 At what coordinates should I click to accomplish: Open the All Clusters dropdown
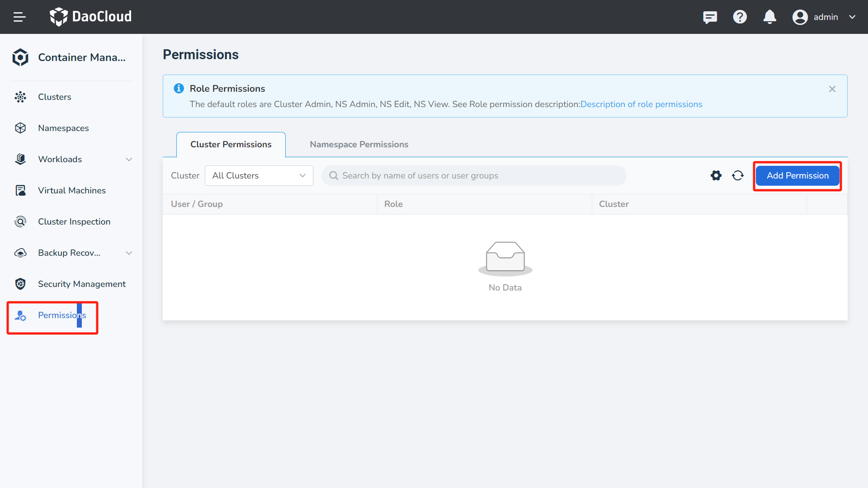pos(259,175)
